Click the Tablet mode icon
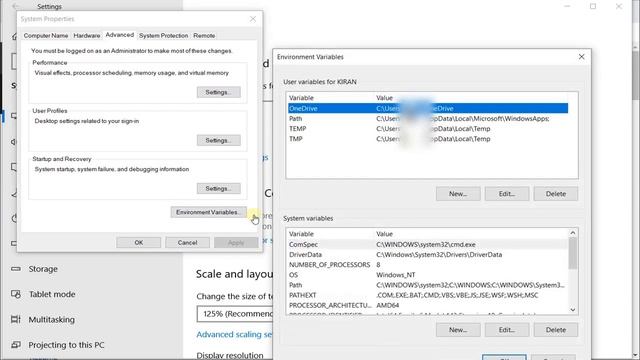Screen dimensions: 640x360 point(16,294)
